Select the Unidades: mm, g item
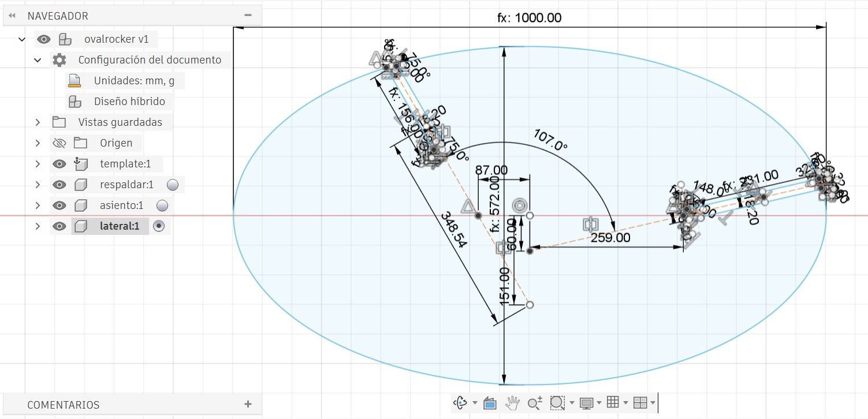868x419 pixels. click(134, 81)
